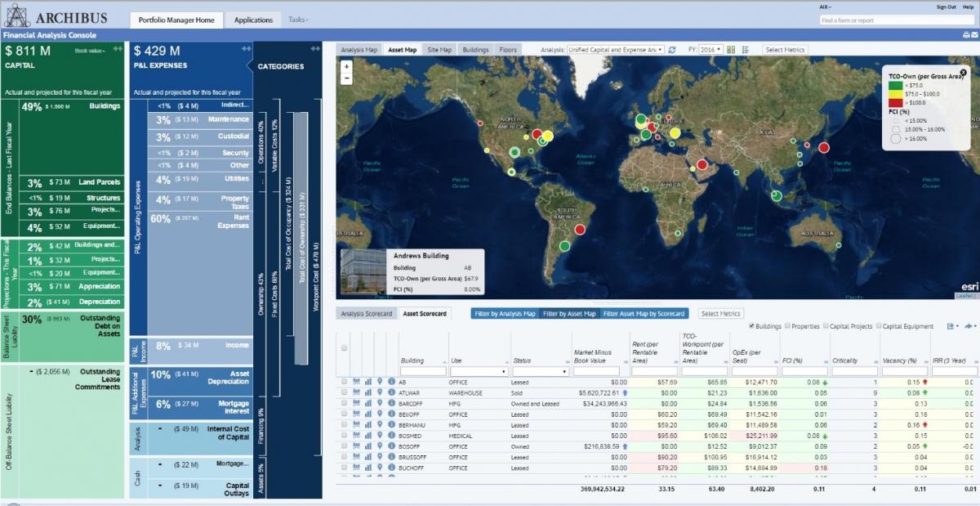Click the Sign Out link

[946, 7]
